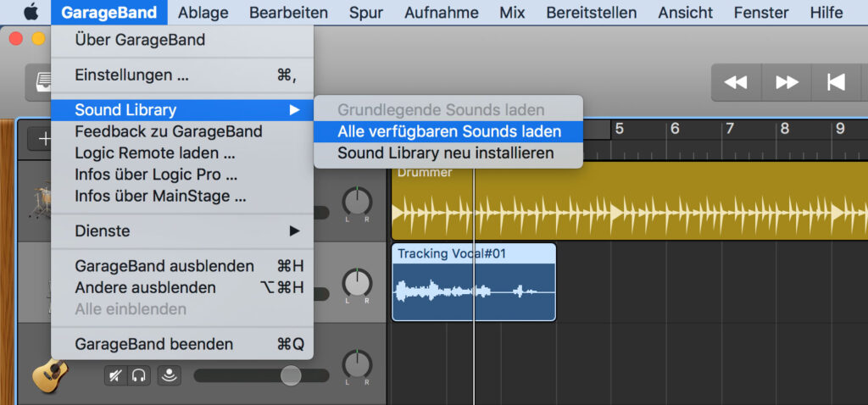Toggle input monitoring on the guitar track
The height and width of the screenshot is (405, 868).
click(x=169, y=376)
